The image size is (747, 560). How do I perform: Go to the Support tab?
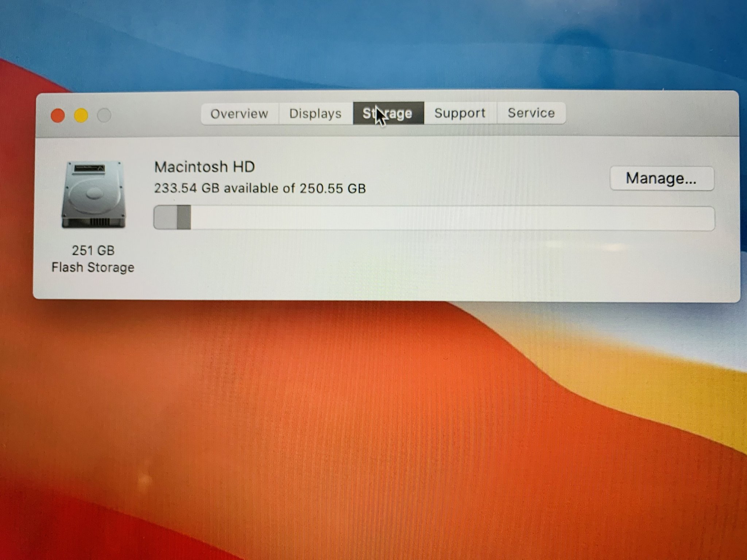(460, 113)
